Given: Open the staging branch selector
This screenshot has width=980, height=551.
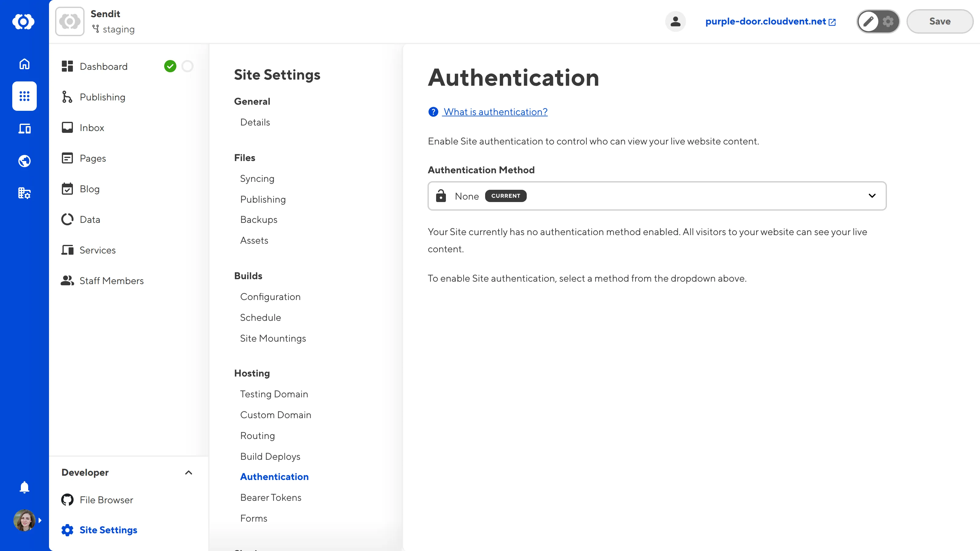Looking at the screenshot, I should [x=113, y=29].
